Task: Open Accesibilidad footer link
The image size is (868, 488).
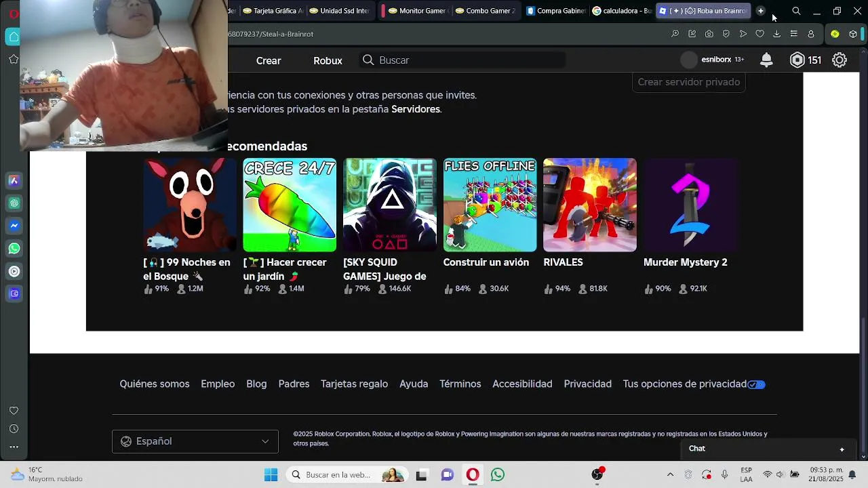Action: pyautogui.click(x=522, y=384)
